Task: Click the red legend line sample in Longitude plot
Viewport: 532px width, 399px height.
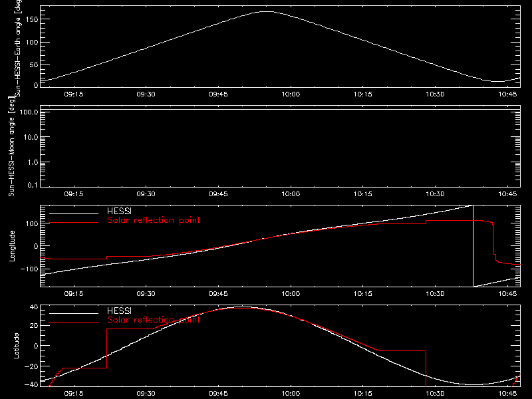Action: 74,223
